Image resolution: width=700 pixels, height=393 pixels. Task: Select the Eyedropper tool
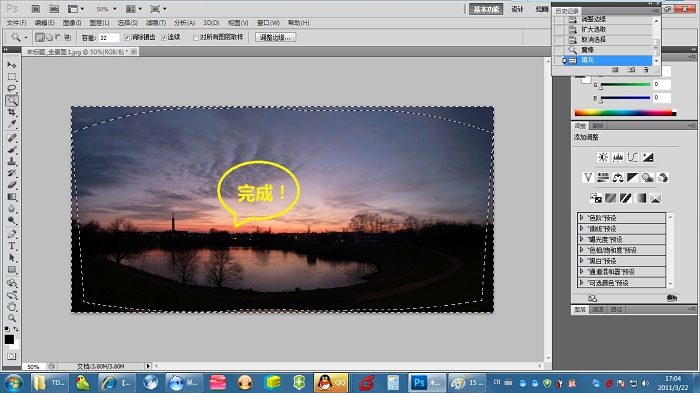click(x=12, y=124)
